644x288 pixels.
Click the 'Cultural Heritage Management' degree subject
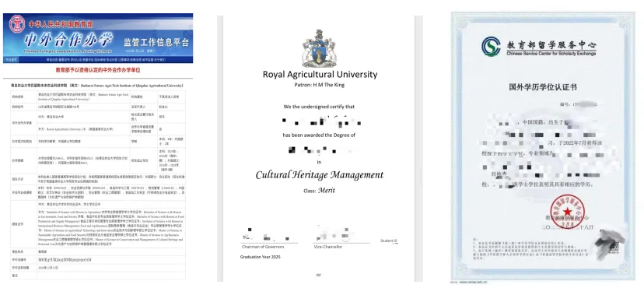(x=320, y=175)
